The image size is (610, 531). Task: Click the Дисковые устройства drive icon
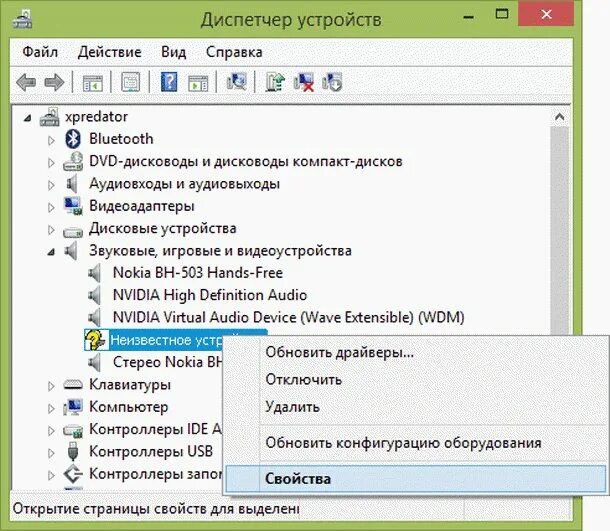[x=73, y=231]
